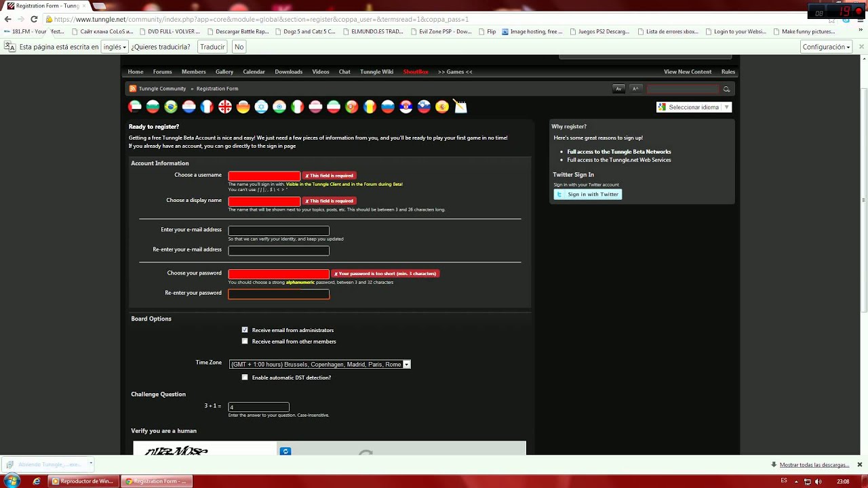
Task: Click the Choose a display name field
Action: click(x=264, y=201)
